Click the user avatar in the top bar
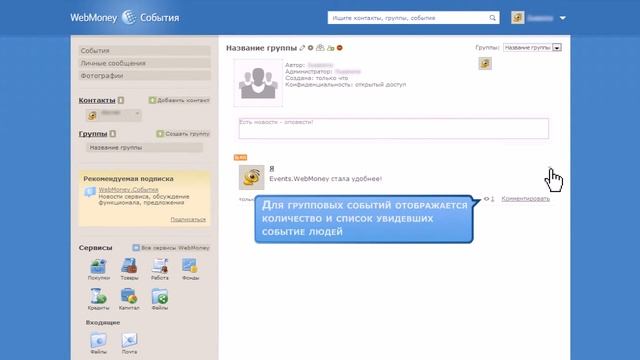The image size is (640, 360). tap(518, 18)
